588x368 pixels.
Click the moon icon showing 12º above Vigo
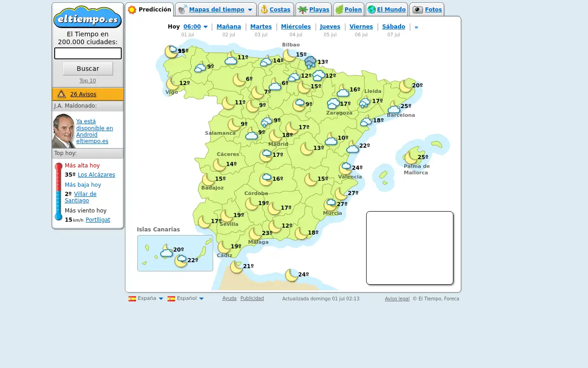point(173,84)
